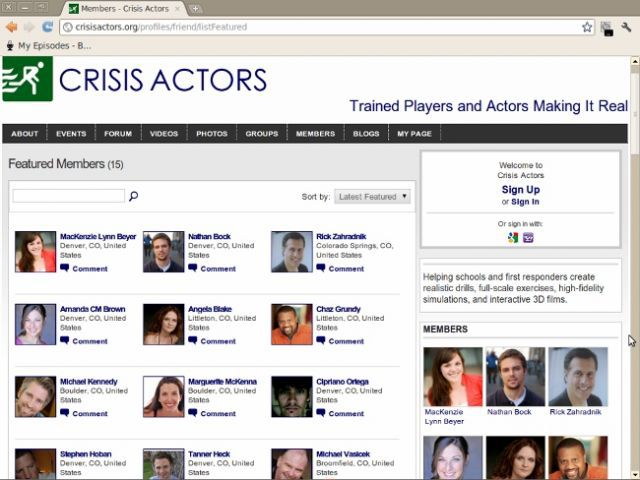Screen dimensions: 640x480
Task: Open the browser wrench settings menu
Action: pos(626,27)
